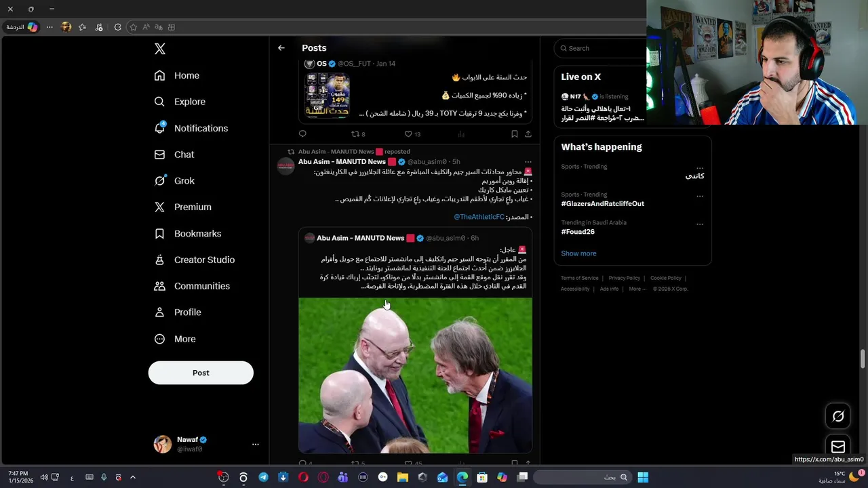Viewport: 868px width, 488px height.
Task: Repost the OS_FUT post with 8 reposts
Action: pos(358,134)
